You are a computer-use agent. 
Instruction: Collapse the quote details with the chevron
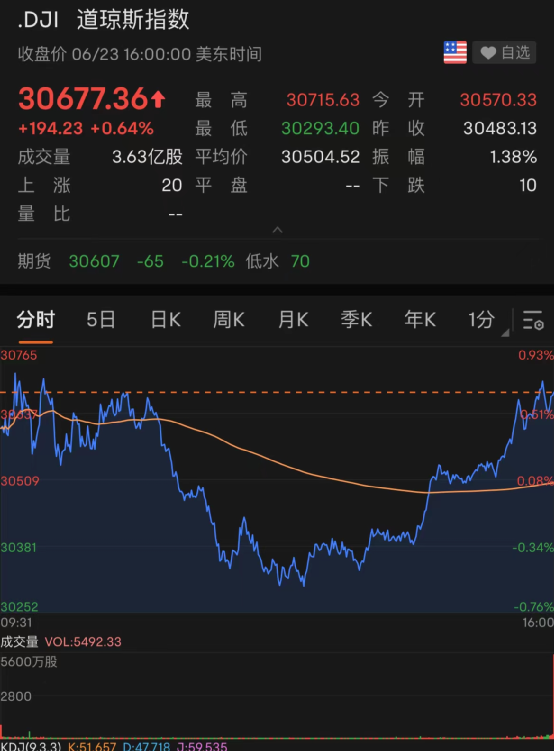277,230
